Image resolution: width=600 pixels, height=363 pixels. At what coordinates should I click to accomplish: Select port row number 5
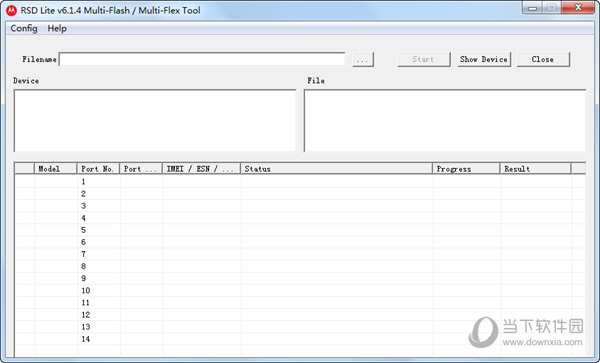pos(300,230)
